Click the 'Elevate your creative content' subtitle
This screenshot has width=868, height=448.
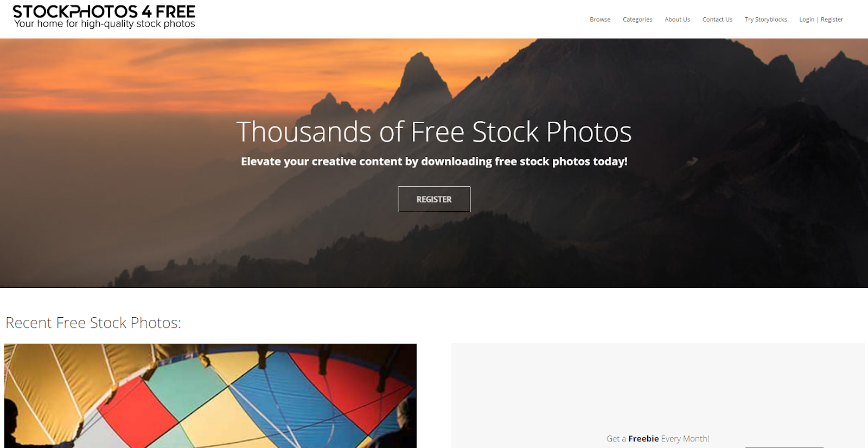(434, 161)
